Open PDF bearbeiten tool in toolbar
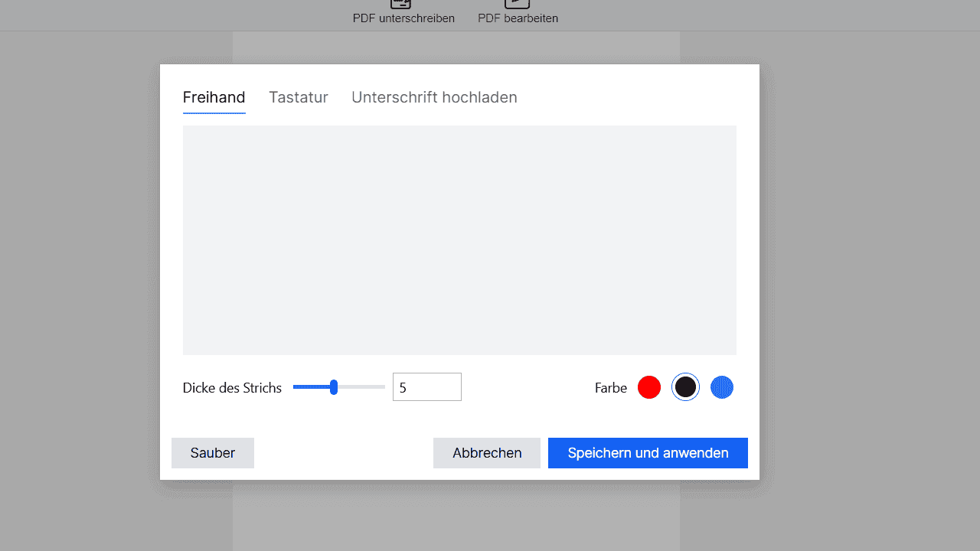The width and height of the screenshot is (980, 551). point(518,13)
